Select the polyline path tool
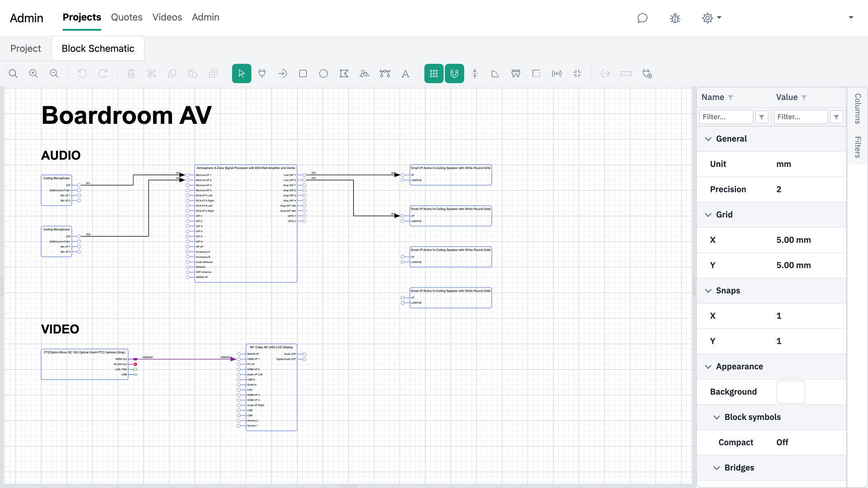This screenshot has width=868, height=488. click(364, 74)
